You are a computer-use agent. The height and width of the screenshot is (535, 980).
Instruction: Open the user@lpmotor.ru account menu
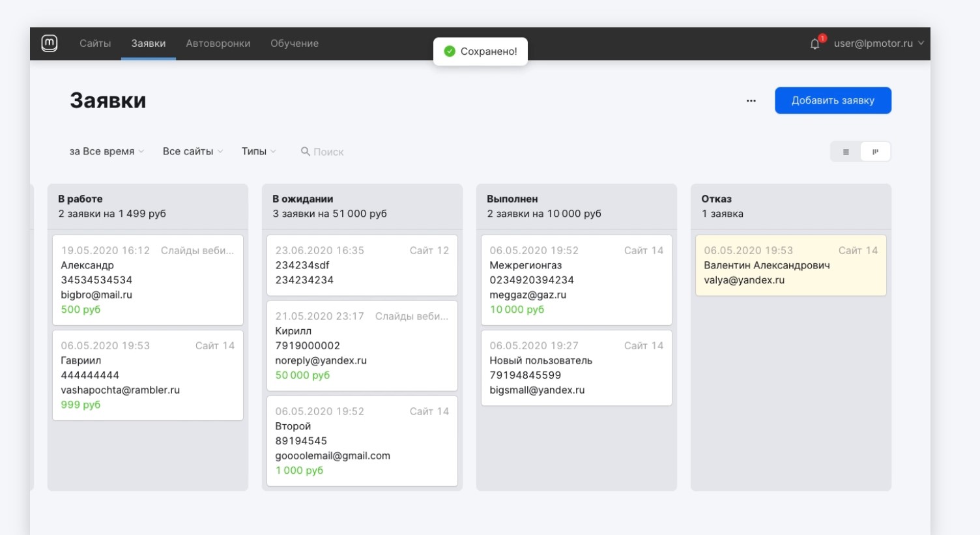click(x=878, y=44)
